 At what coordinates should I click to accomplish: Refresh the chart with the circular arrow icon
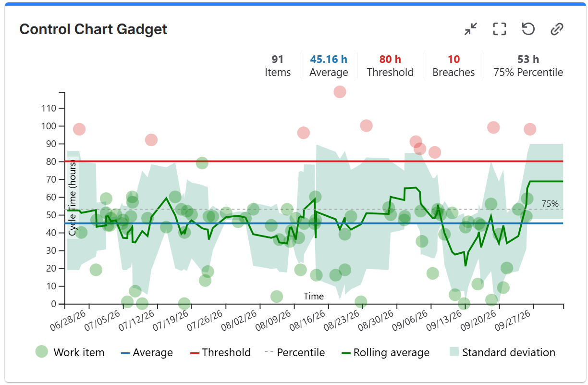click(x=528, y=29)
